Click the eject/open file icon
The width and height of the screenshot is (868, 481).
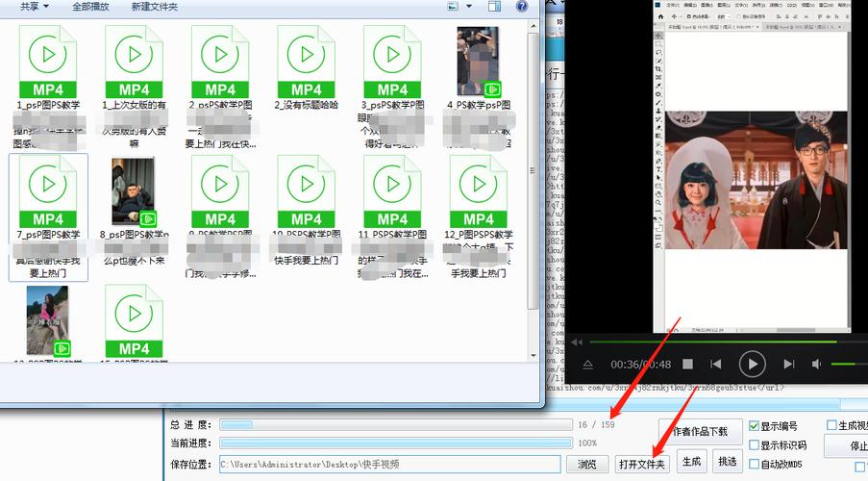(588, 365)
